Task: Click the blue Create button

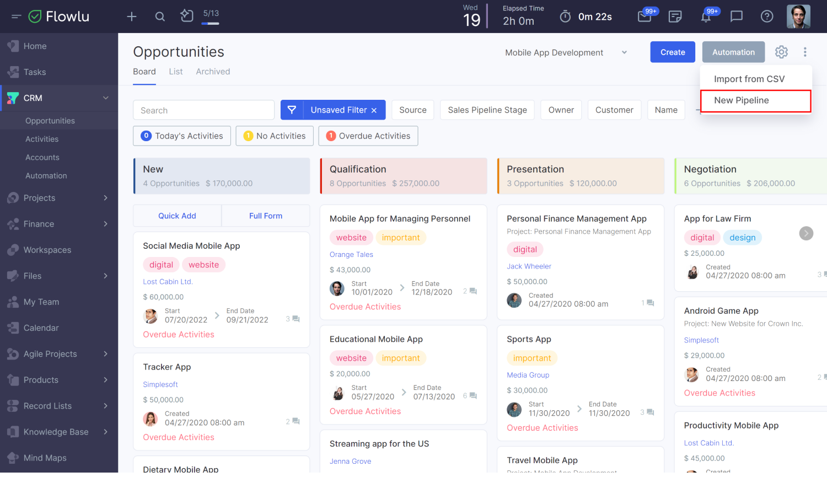Action: [x=673, y=52]
